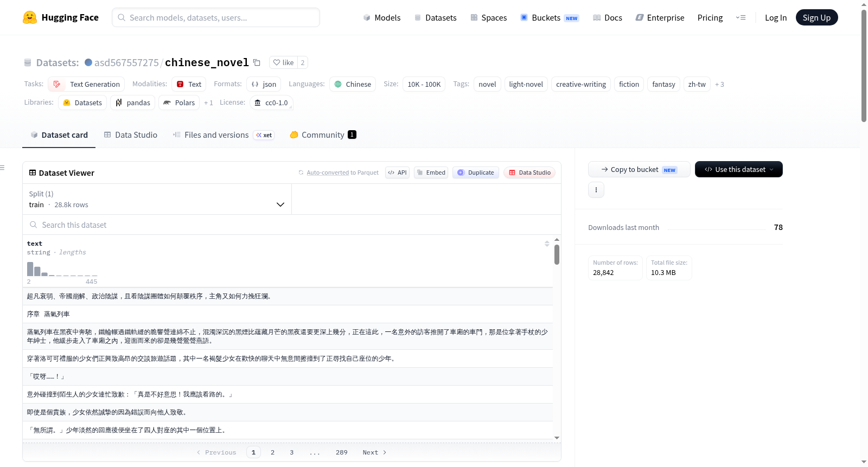The height and width of the screenshot is (467, 868).
Task: Click the three-dot options button
Action: 596,190
